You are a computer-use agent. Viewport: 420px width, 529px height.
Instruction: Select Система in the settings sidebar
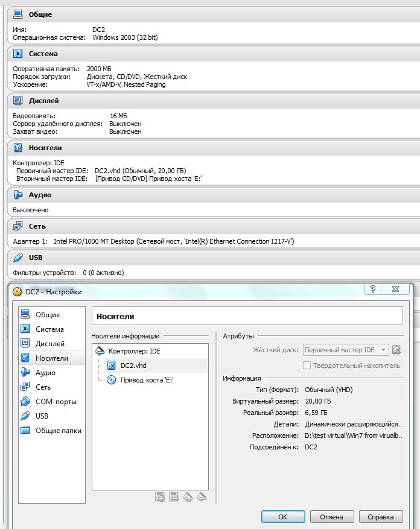pyautogui.click(x=52, y=329)
